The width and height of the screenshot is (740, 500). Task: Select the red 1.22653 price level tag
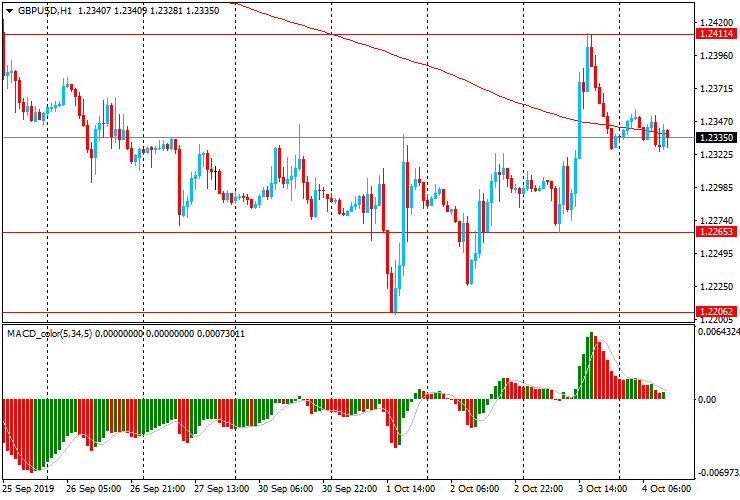tap(716, 231)
